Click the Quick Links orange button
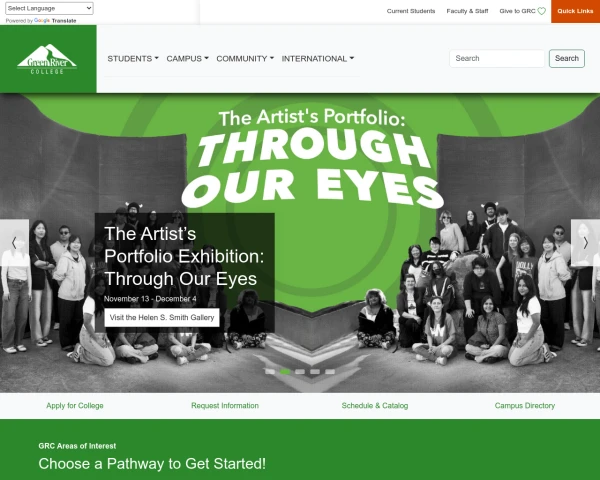Viewport: 600px width, 480px height. click(575, 11)
